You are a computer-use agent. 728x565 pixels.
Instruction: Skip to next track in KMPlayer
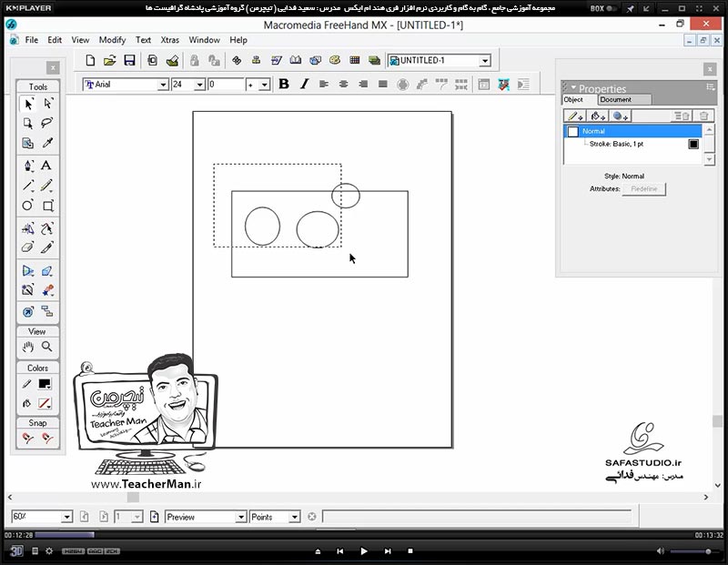pos(388,551)
